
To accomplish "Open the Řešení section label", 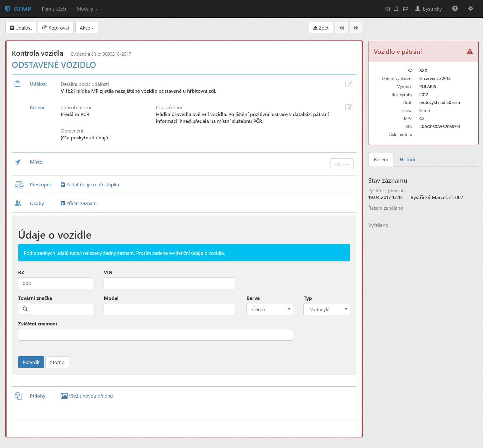I will point(37,107).
